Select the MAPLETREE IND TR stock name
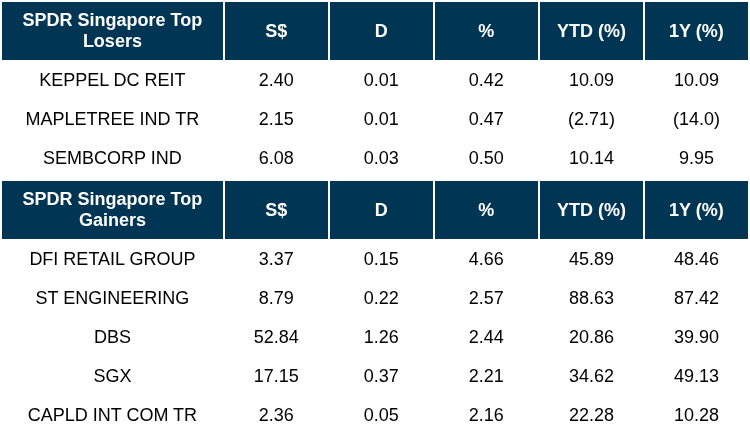Viewport: 750px width, 436px height. point(112,119)
